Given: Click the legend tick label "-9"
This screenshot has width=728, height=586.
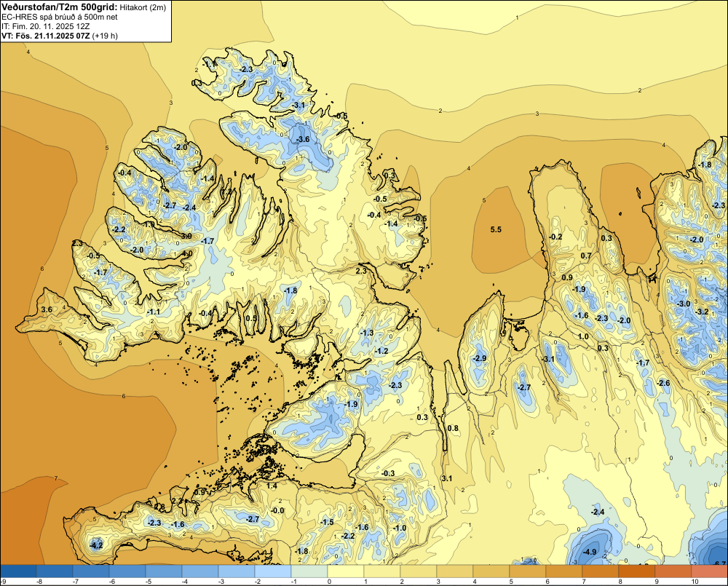Looking at the screenshot, I should tap(3, 582).
